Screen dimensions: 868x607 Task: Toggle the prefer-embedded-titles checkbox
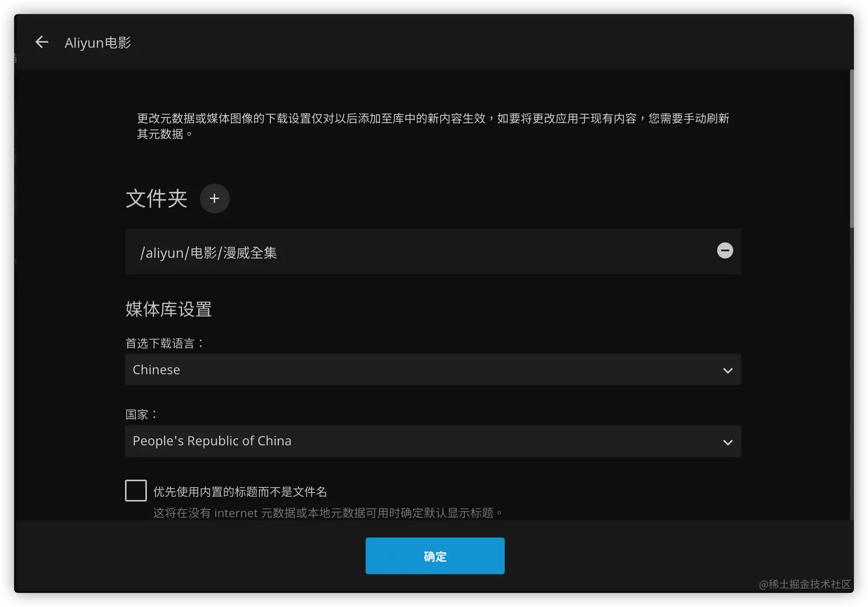[135, 490]
